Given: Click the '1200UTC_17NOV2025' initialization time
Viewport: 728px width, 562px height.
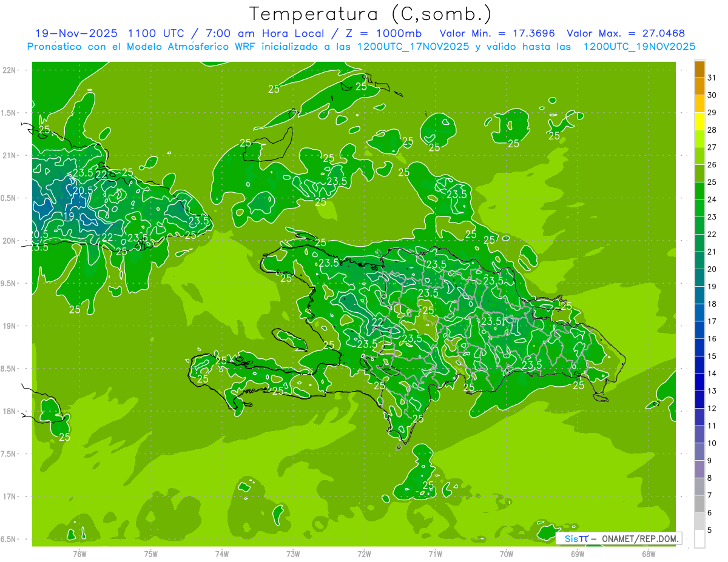Looking at the screenshot, I should point(411,47).
